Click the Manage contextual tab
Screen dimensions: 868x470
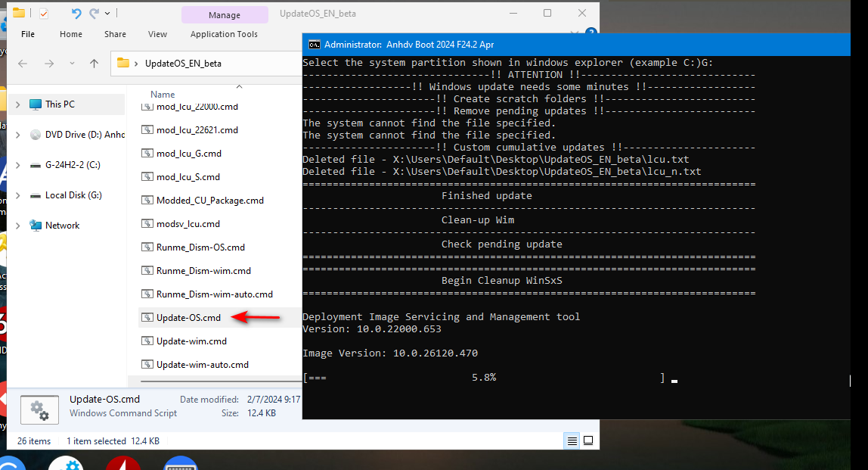225,15
